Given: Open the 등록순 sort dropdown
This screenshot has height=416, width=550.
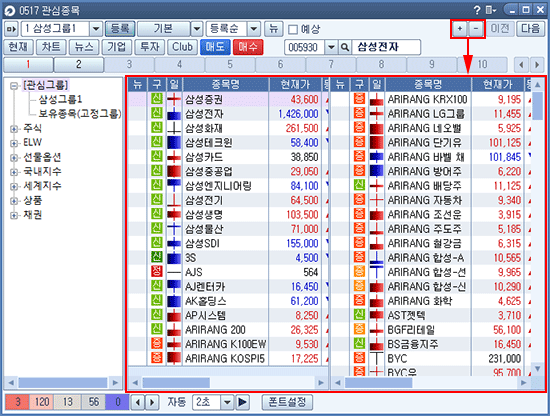Looking at the screenshot, I should (x=254, y=29).
